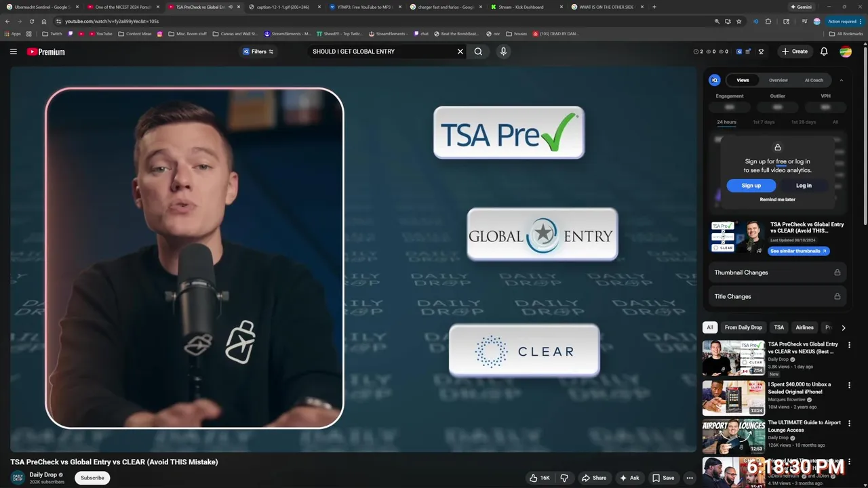Clear the search box with the X icon
The width and height of the screenshot is (868, 488).
click(460, 52)
